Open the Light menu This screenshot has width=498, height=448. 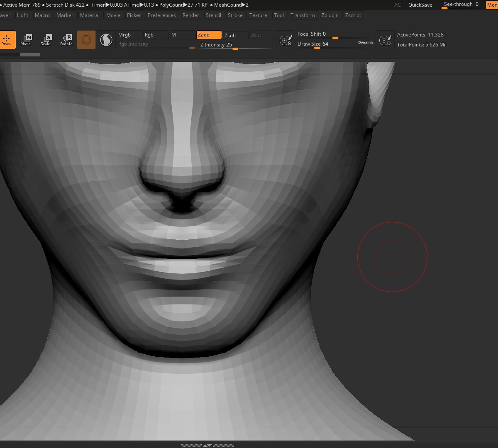tap(23, 15)
